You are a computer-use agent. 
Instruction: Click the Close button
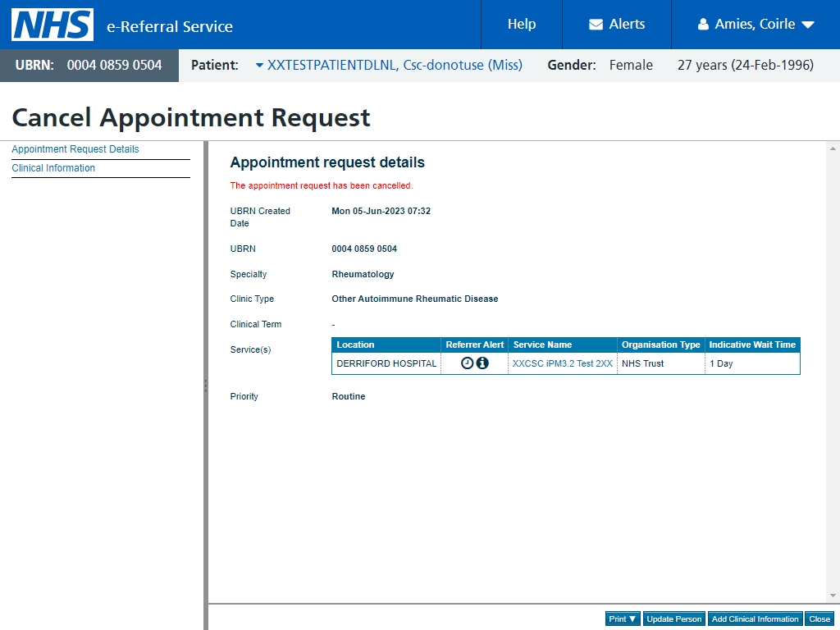pos(819,619)
